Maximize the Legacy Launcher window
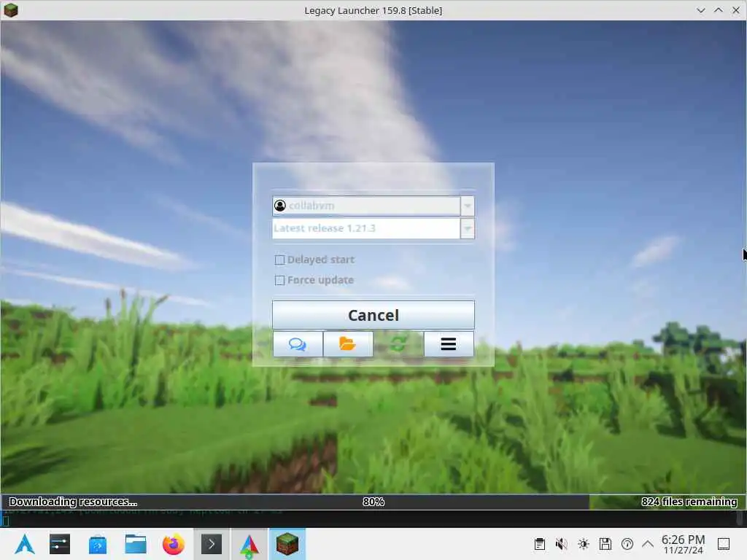The height and width of the screenshot is (560, 747). [718, 10]
